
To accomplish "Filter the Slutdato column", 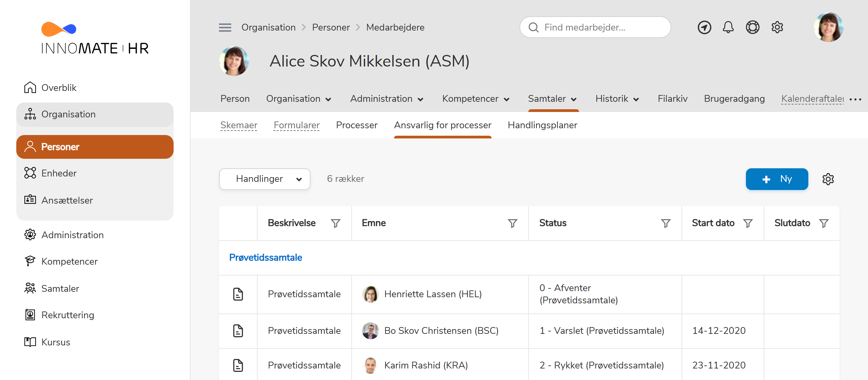I will 824,223.
